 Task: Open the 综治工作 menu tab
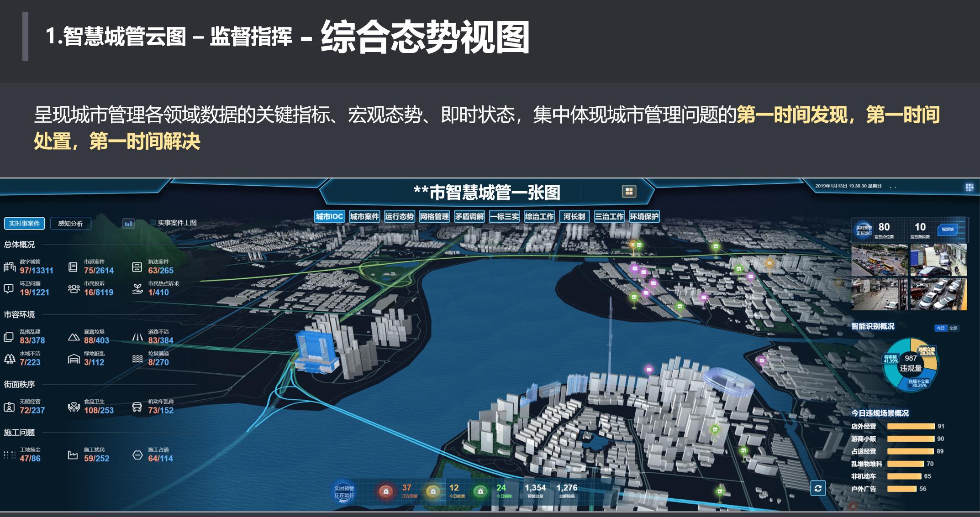pos(539,216)
